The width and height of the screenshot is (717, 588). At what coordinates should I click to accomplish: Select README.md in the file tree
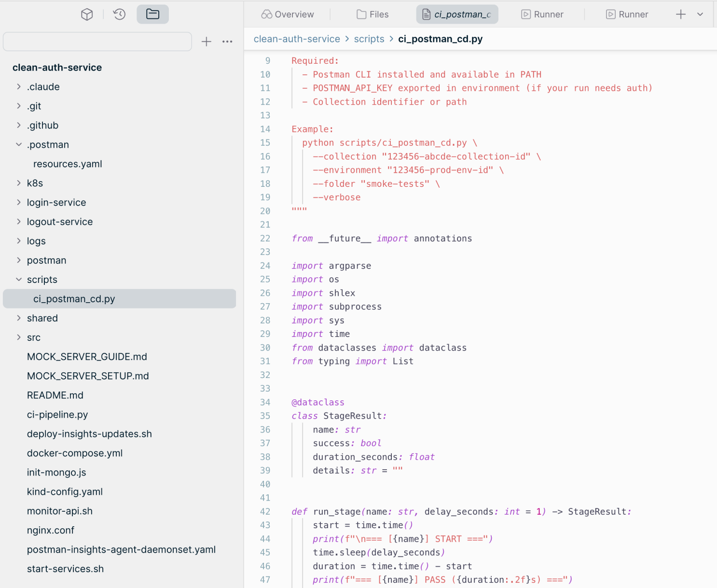click(55, 395)
